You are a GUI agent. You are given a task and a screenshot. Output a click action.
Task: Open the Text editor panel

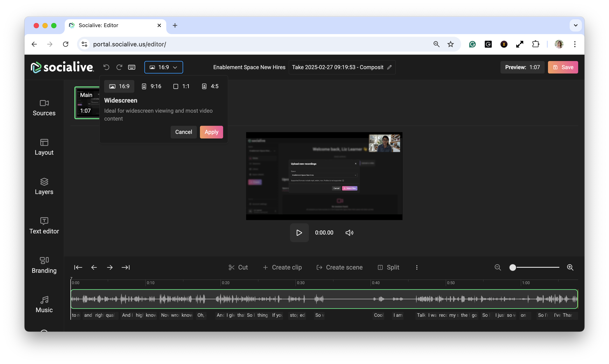pyautogui.click(x=44, y=226)
